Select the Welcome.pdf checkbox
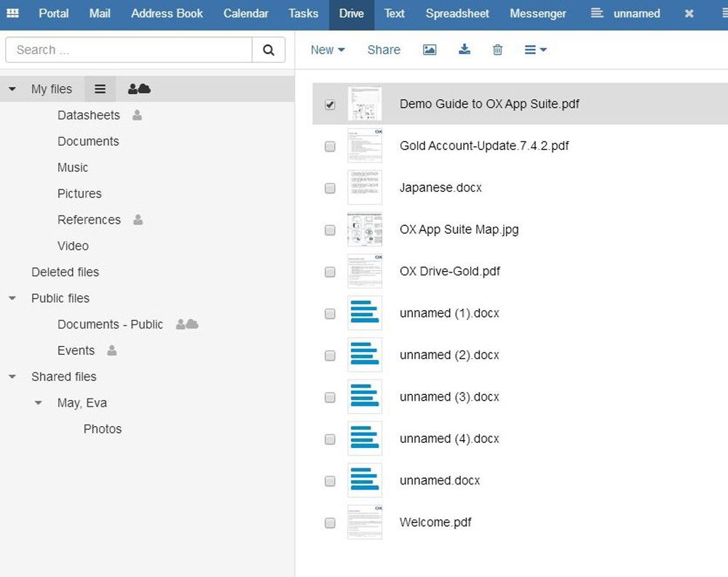Viewport: 728px width, 577px height. coord(330,522)
